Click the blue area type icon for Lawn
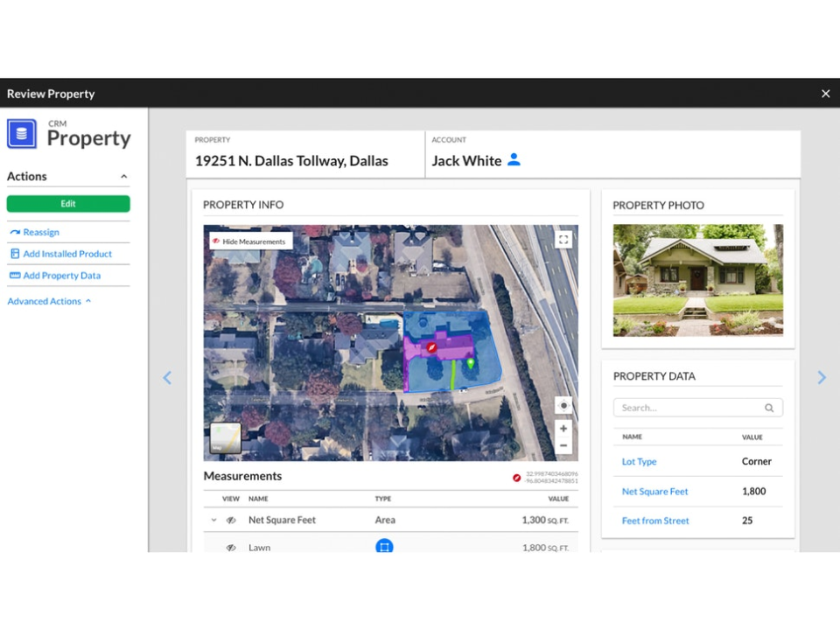 coord(385,547)
